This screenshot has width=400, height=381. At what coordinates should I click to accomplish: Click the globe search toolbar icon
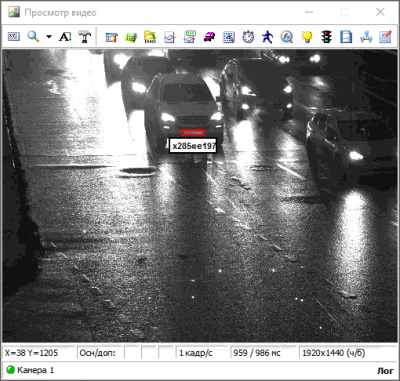tap(287, 37)
